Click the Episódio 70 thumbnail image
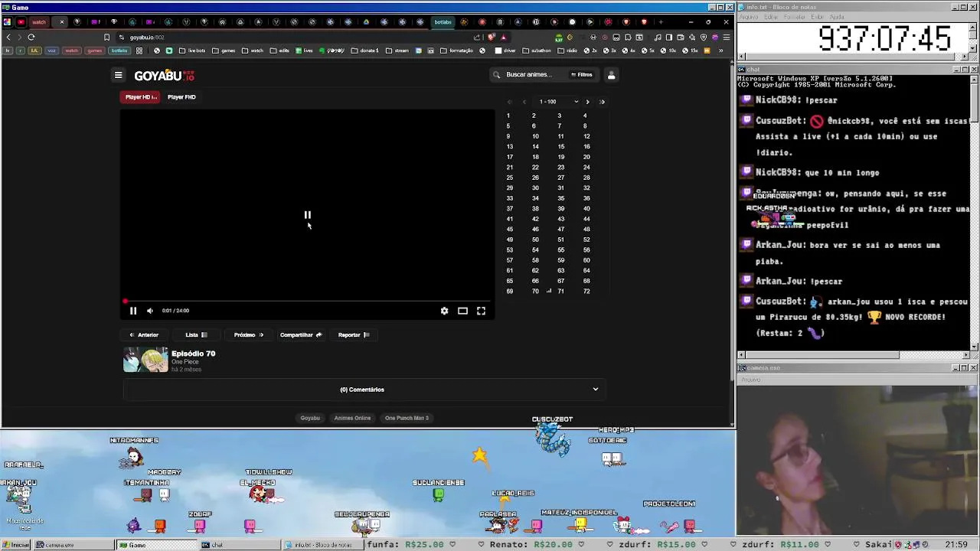The height and width of the screenshot is (551, 980). click(x=145, y=360)
